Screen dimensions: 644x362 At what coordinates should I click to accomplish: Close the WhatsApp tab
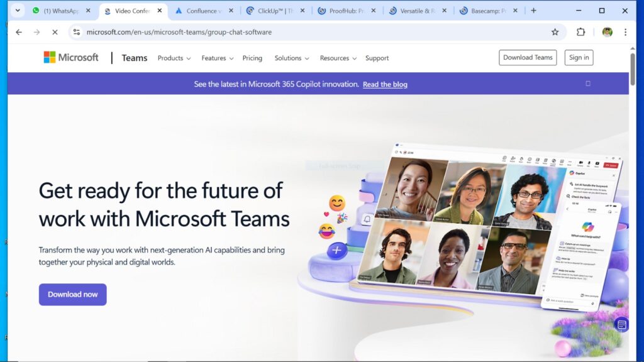88,11
